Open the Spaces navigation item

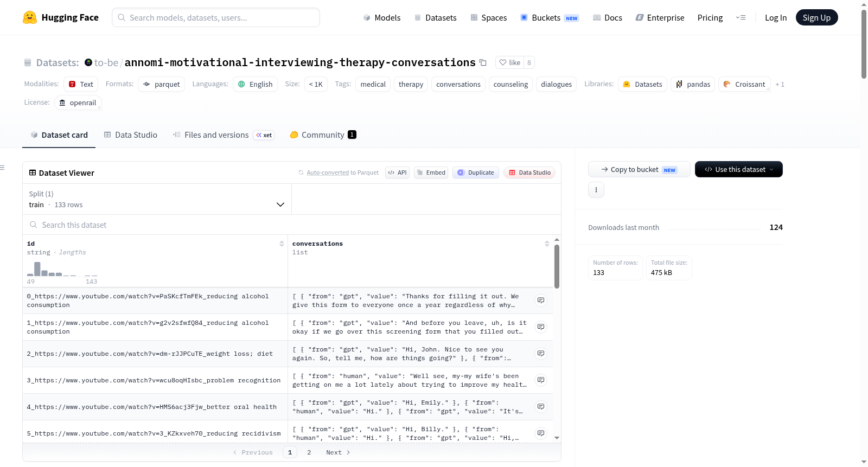[488, 18]
